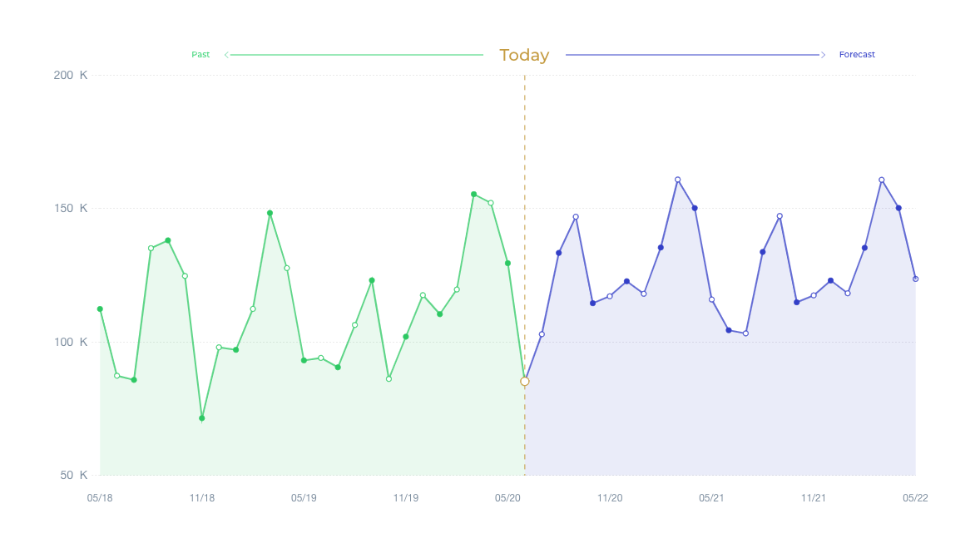The image size is (980, 553).
Task: Click the 'Past' legend label
Action: pyautogui.click(x=200, y=54)
